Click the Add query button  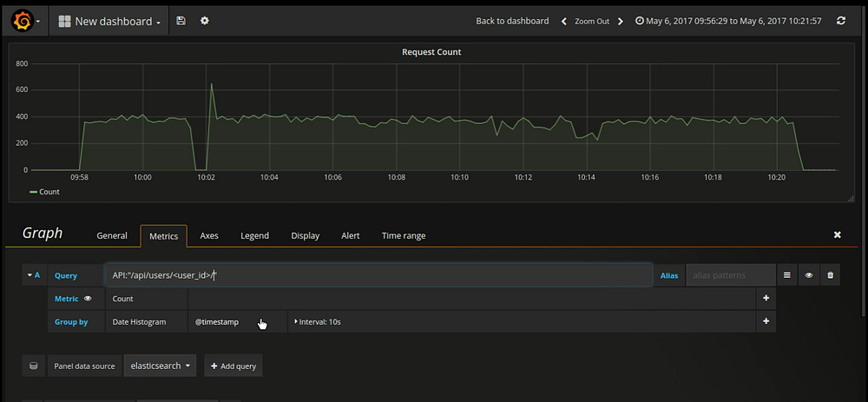click(233, 366)
